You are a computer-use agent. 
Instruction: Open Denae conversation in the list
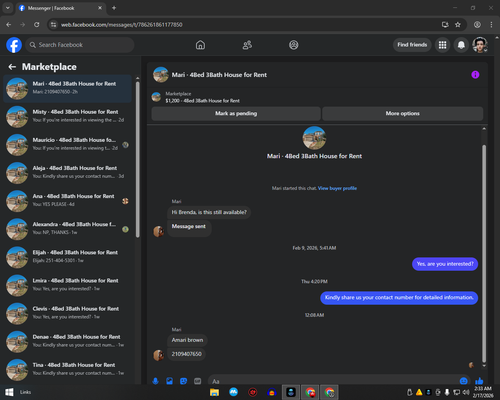tap(68, 342)
